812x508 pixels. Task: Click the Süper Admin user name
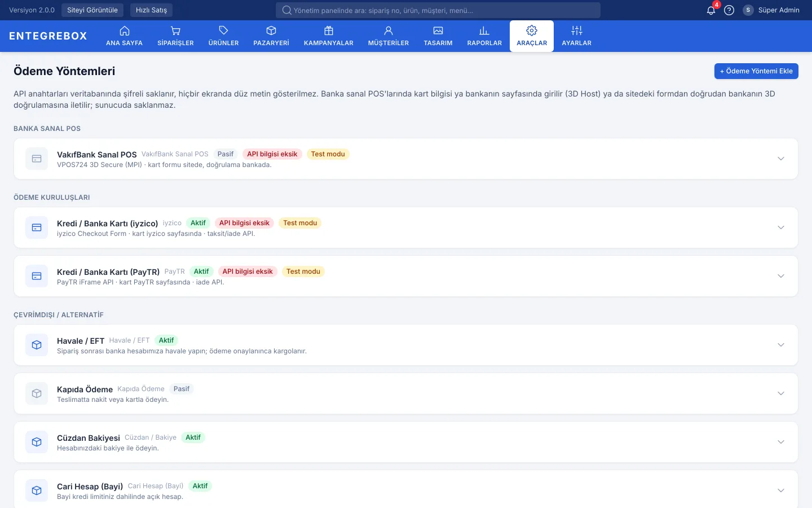pos(779,10)
